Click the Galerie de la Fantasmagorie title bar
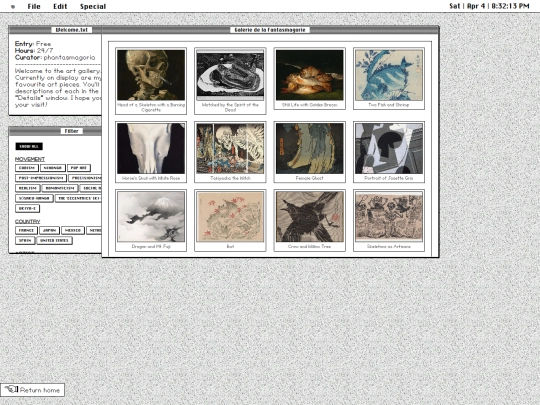This screenshot has width=540, height=405. (x=270, y=30)
